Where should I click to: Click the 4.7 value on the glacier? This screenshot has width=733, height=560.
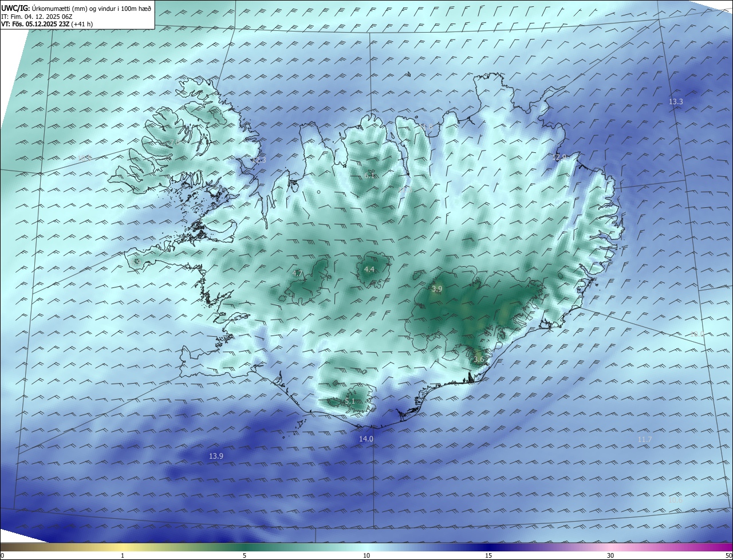coord(297,274)
